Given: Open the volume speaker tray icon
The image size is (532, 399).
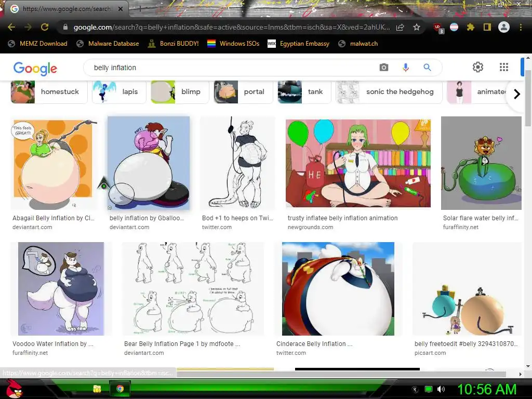Looking at the screenshot, I should pyautogui.click(x=441, y=389).
